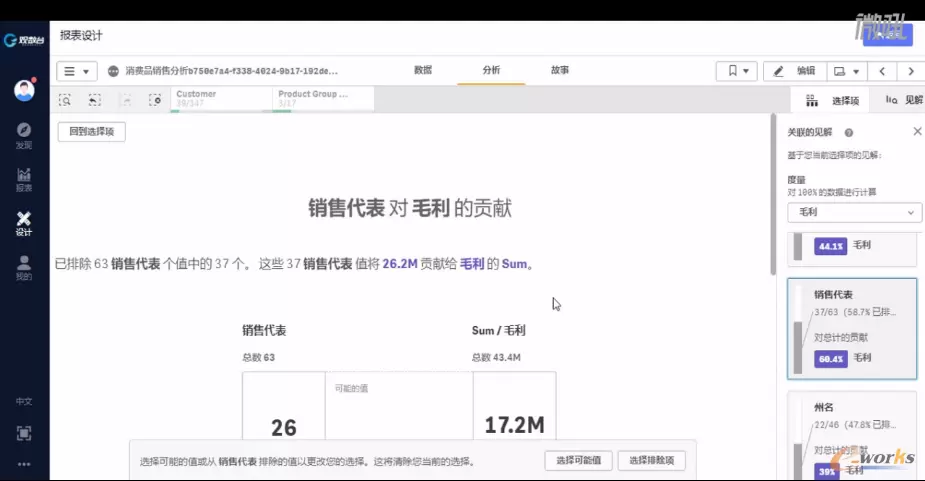Screen dimensions: 925x481
Task: Step back in selections
Action: click(x=94, y=100)
